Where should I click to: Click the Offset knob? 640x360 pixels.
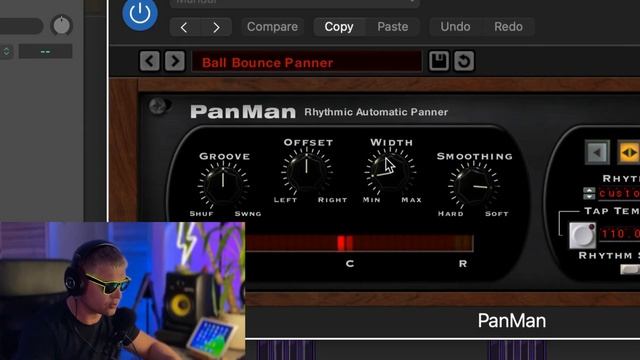[307, 171]
